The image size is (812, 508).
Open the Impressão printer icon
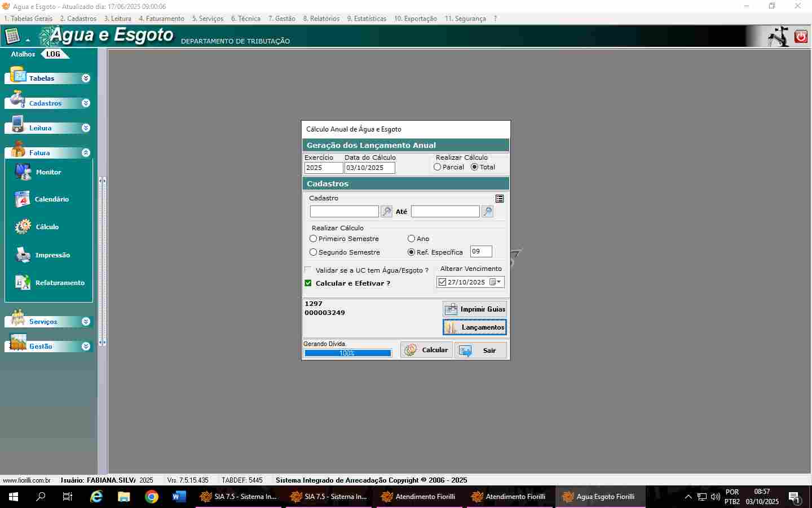point(23,255)
